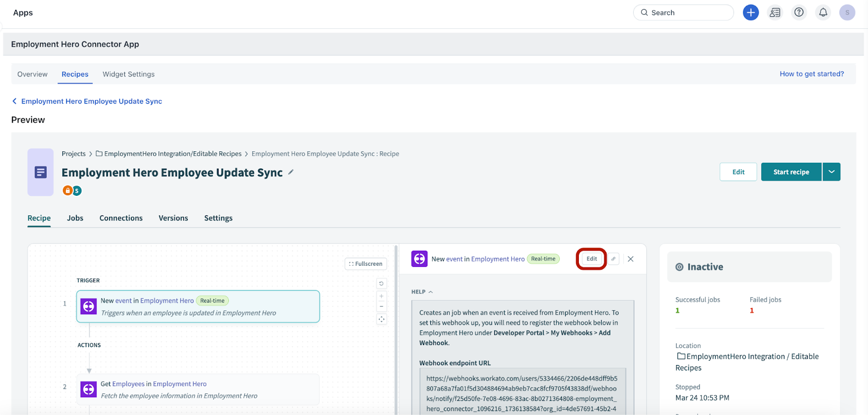The image size is (868, 415).
Task: Toggle Fullscreen for the recipe canvas
Action: point(366,264)
